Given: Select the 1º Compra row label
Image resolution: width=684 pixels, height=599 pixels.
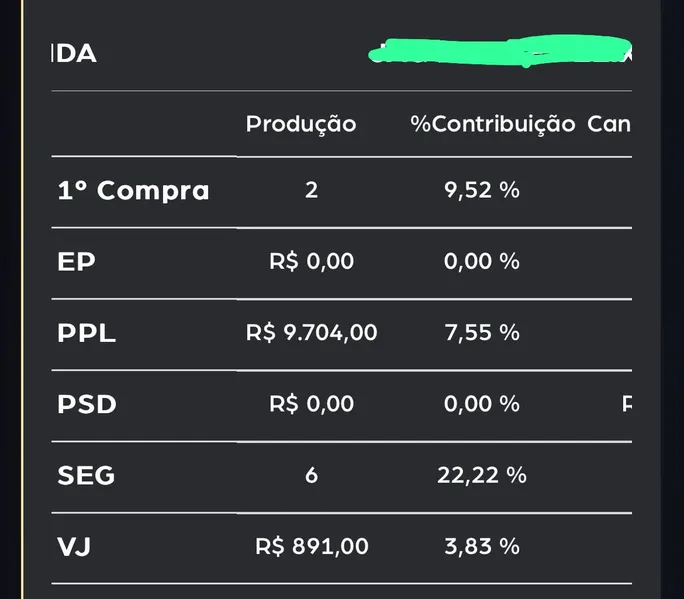Looking at the screenshot, I should coord(133,190).
